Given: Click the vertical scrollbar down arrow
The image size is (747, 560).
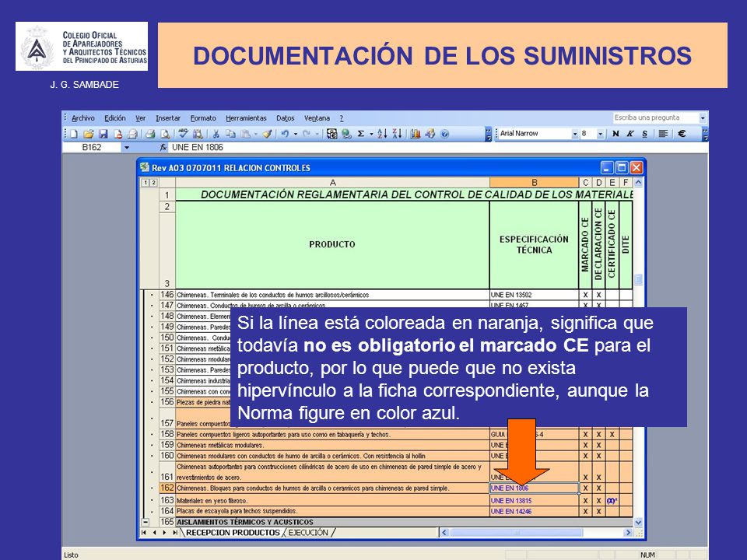Looking at the screenshot, I should [x=638, y=522].
